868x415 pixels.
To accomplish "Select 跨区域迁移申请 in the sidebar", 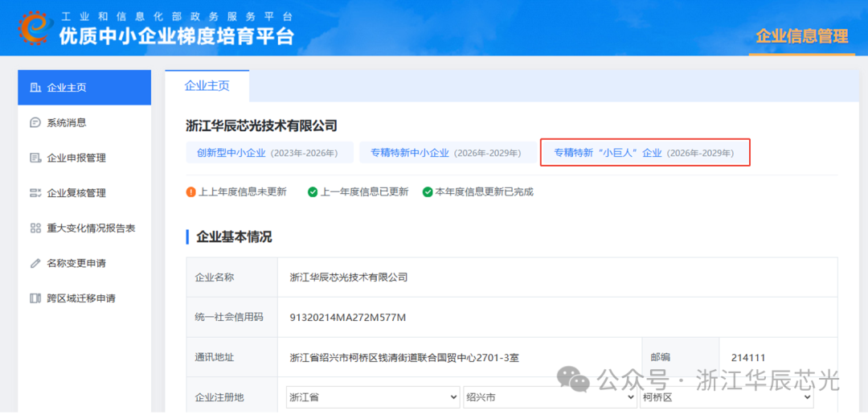I will (84, 298).
